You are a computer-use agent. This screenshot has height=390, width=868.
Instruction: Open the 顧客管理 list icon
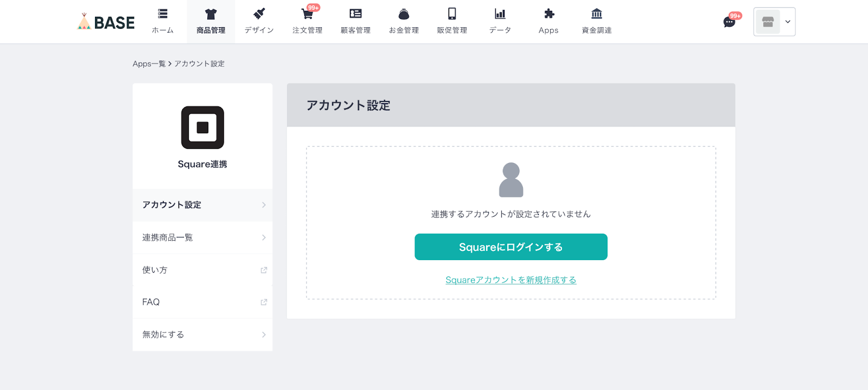point(355,14)
